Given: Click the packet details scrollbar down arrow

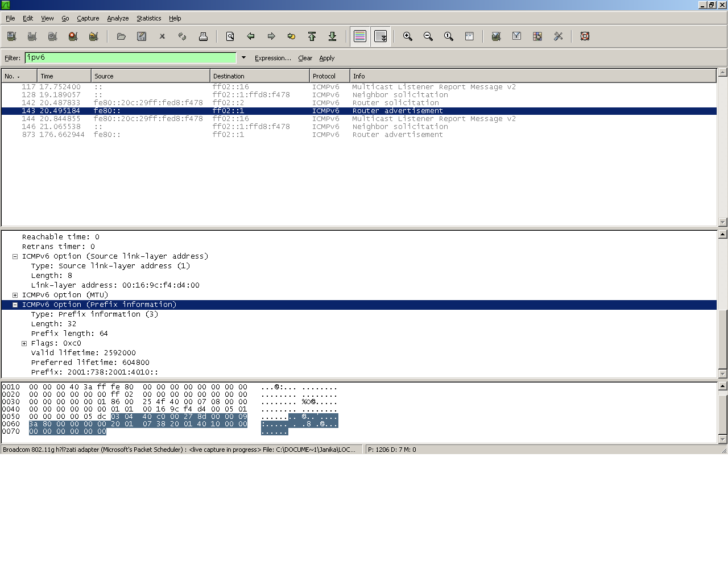Looking at the screenshot, I should 722,373.
